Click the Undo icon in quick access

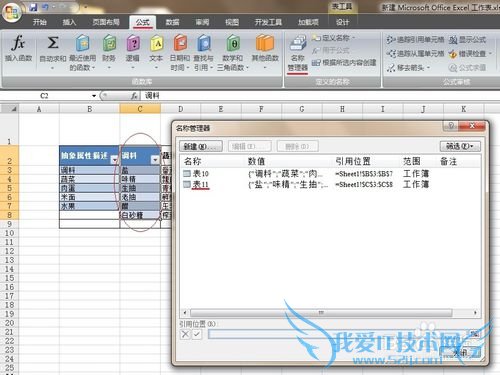tap(46, 7)
